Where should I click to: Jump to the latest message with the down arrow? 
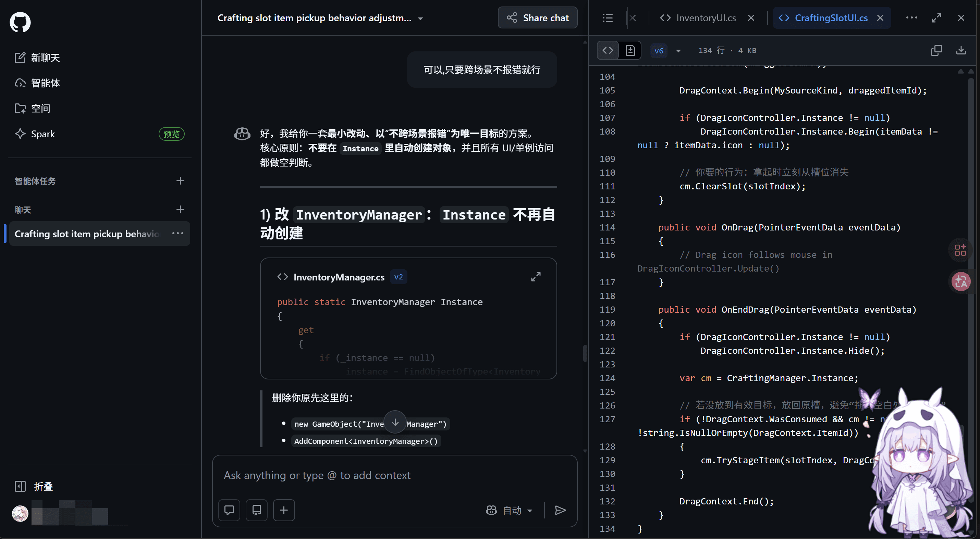(395, 422)
